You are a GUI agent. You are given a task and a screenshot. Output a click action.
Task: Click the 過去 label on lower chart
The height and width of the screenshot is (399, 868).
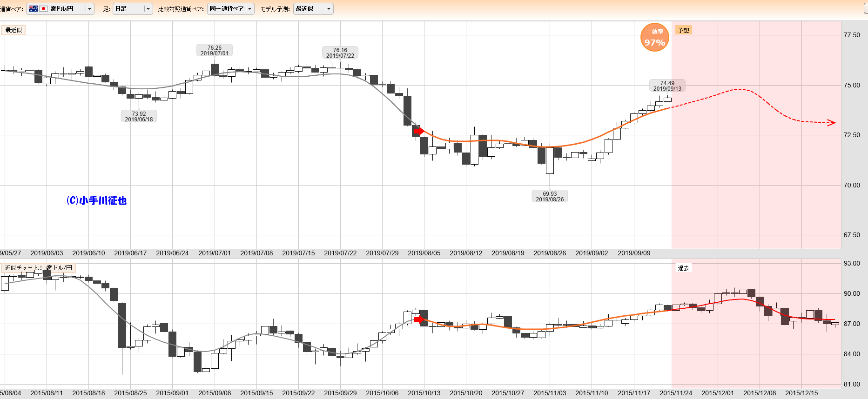coord(683,268)
